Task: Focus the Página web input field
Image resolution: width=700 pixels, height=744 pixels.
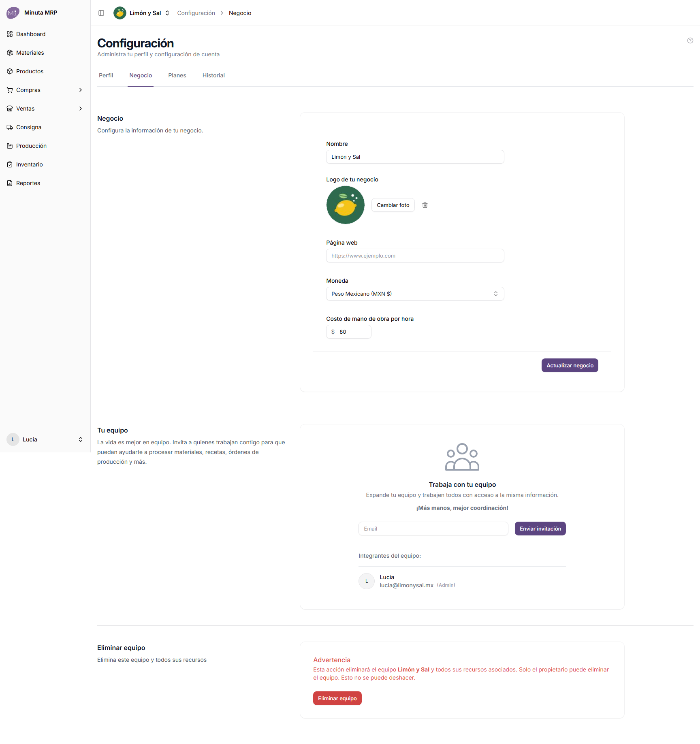Action: pyautogui.click(x=415, y=256)
